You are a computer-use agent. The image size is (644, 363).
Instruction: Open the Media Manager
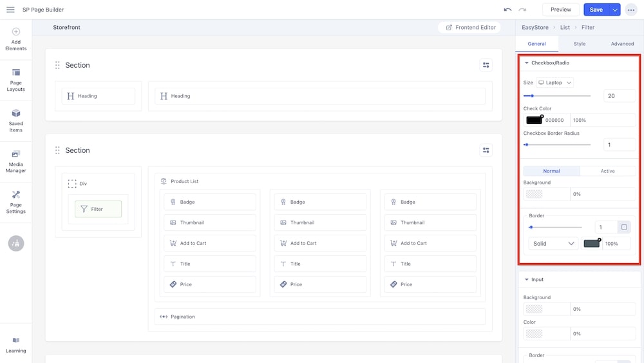pyautogui.click(x=15, y=161)
